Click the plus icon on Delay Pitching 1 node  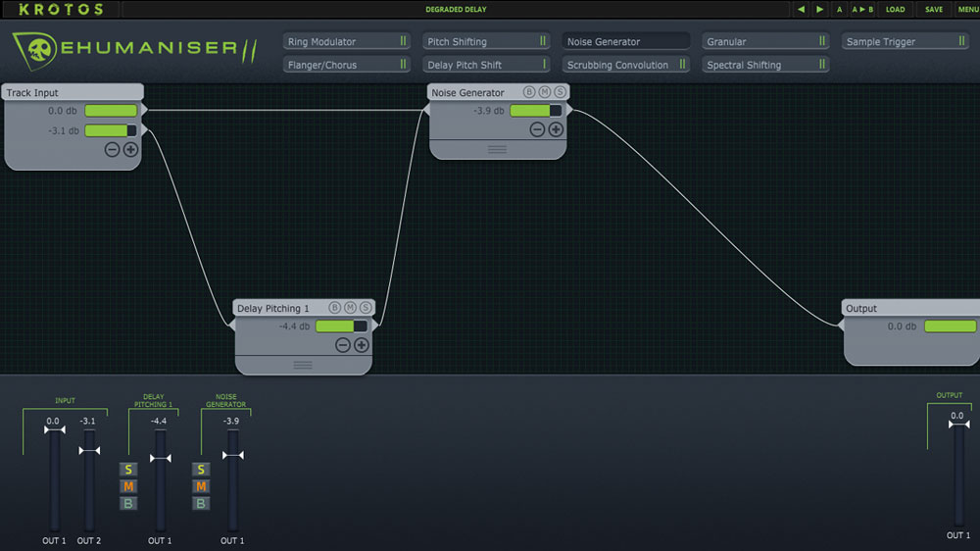pyautogui.click(x=361, y=345)
